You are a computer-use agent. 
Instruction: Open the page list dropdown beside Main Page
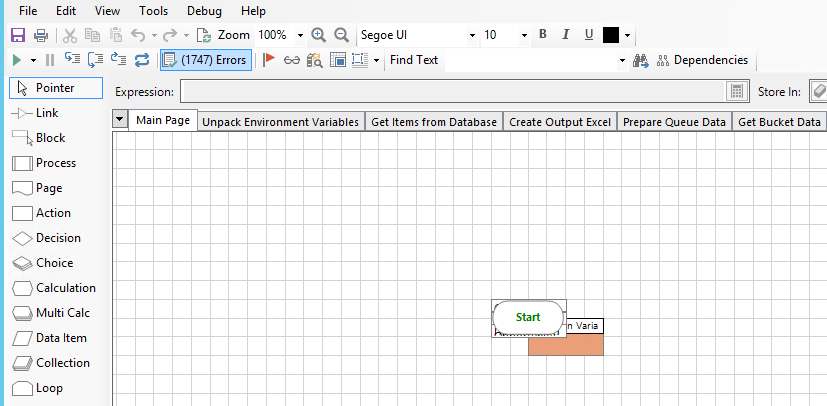tap(120, 120)
